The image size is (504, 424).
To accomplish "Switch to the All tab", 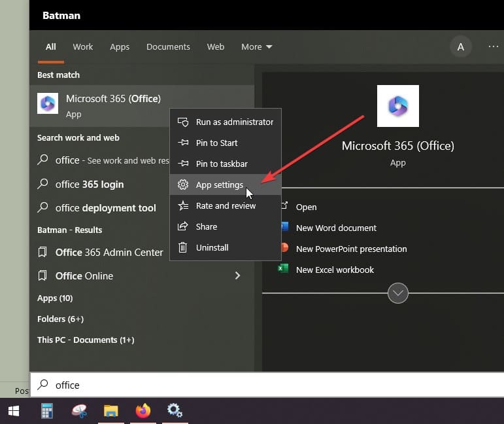I will 51,47.
